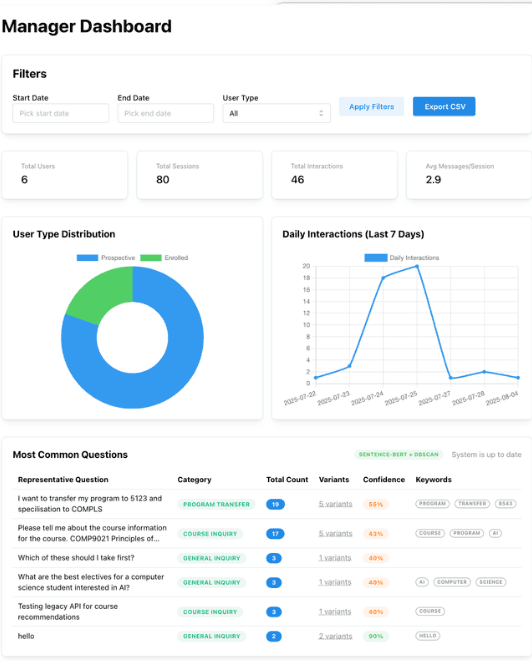Open 1 variants for best electives question
Viewport: 532px width, 661px height.
[335, 582]
